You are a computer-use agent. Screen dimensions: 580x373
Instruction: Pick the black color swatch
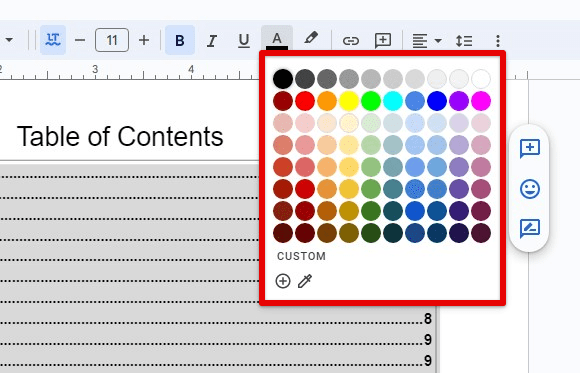(x=283, y=79)
